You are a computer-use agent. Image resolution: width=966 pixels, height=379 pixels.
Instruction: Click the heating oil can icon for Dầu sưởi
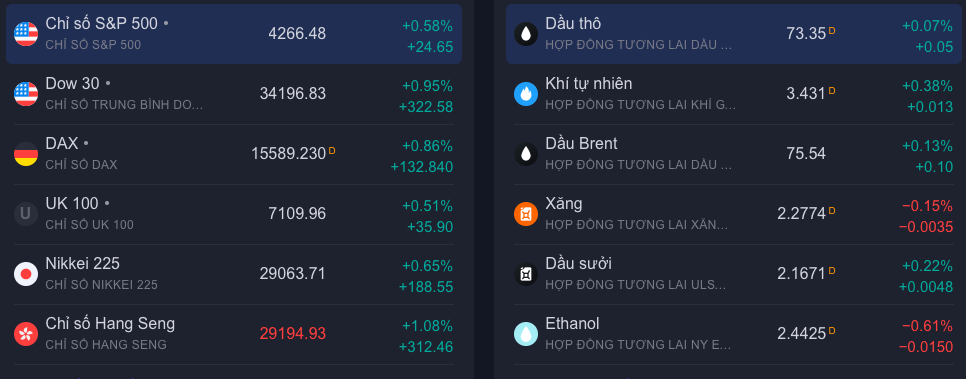pyautogui.click(x=526, y=274)
